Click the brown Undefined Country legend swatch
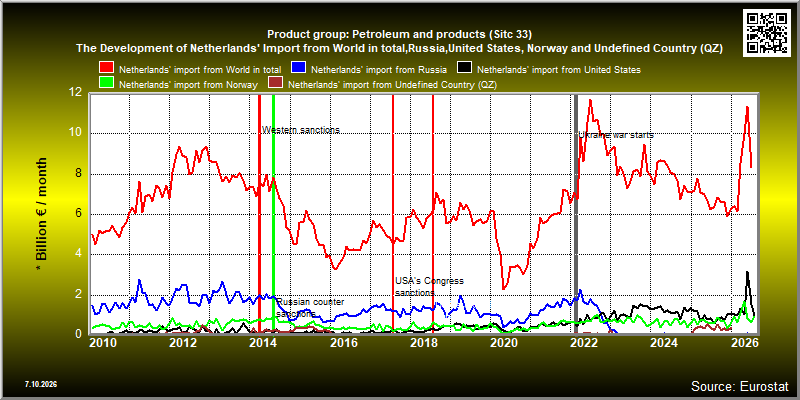This screenshot has width=800, height=400. coord(276,84)
